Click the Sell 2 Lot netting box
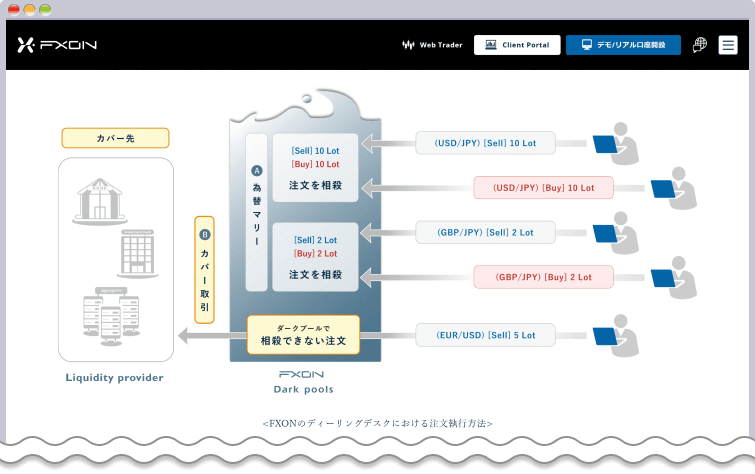The image size is (755, 474). click(315, 257)
